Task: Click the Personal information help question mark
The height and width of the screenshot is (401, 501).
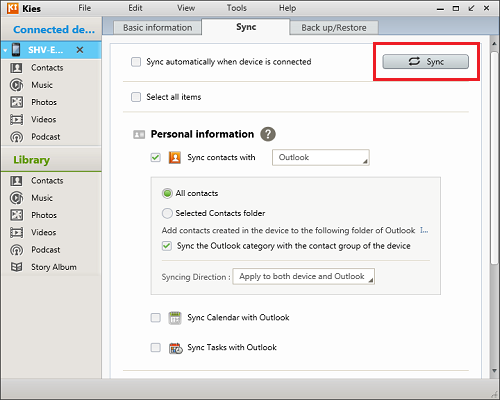Action: 268,134
